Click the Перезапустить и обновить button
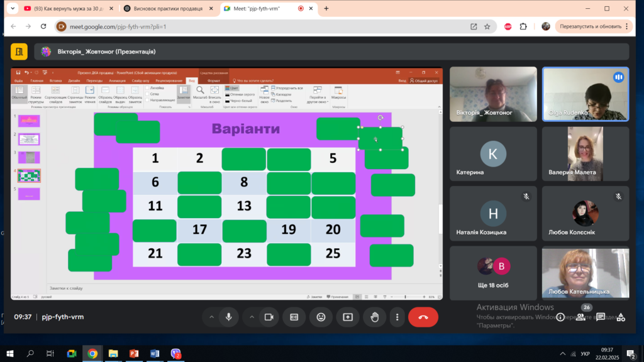644x362 pixels. pyautogui.click(x=590, y=26)
